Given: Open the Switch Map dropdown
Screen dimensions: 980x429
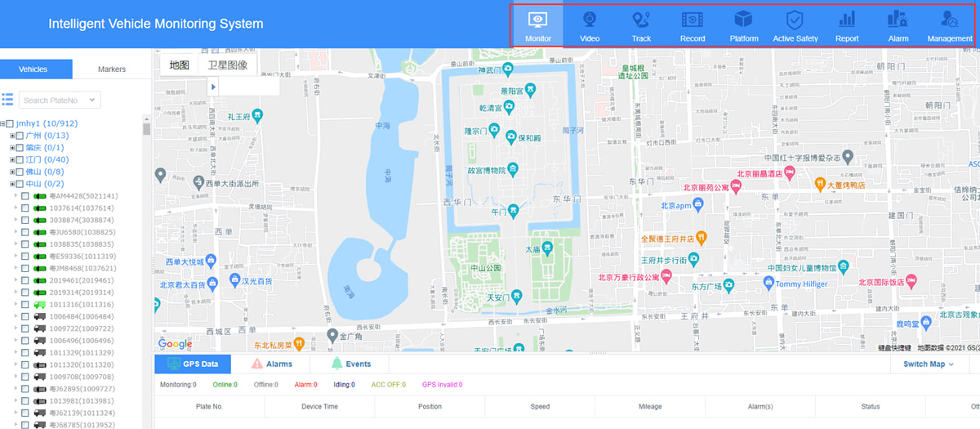Looking at the screenshot, I should (x=929, y=364).
